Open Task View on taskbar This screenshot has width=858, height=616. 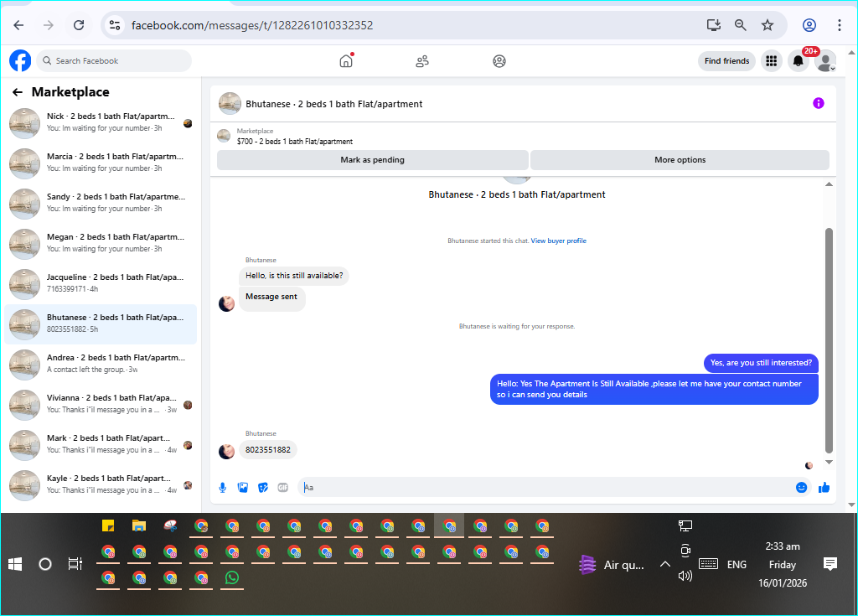(75, 564)
